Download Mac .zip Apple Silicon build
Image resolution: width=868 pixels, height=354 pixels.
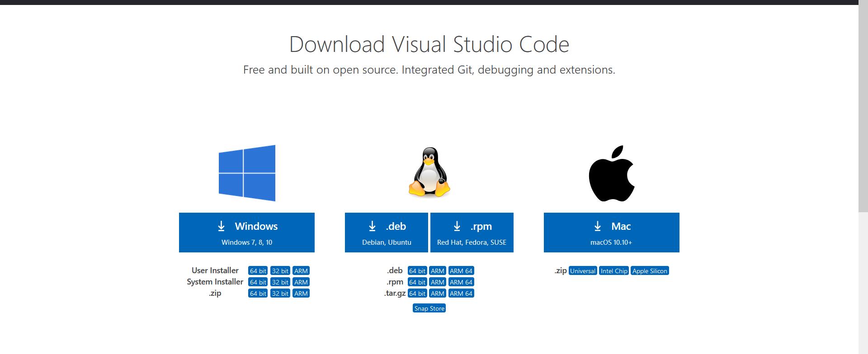click(x=650, y=271)
